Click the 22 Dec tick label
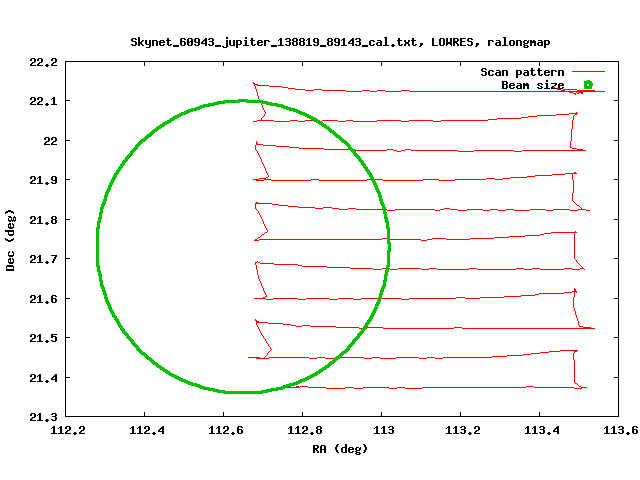640x480 pixels. [51, 141]
